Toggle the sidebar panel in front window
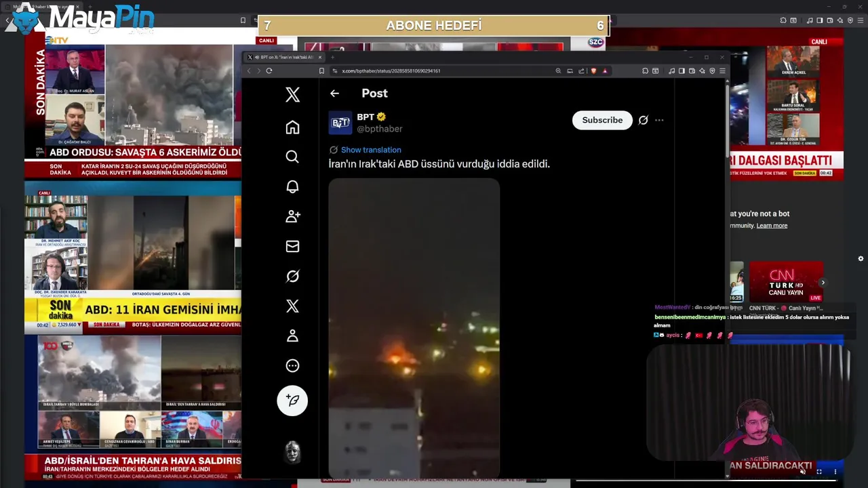868x488 pixels. [682, 70]
